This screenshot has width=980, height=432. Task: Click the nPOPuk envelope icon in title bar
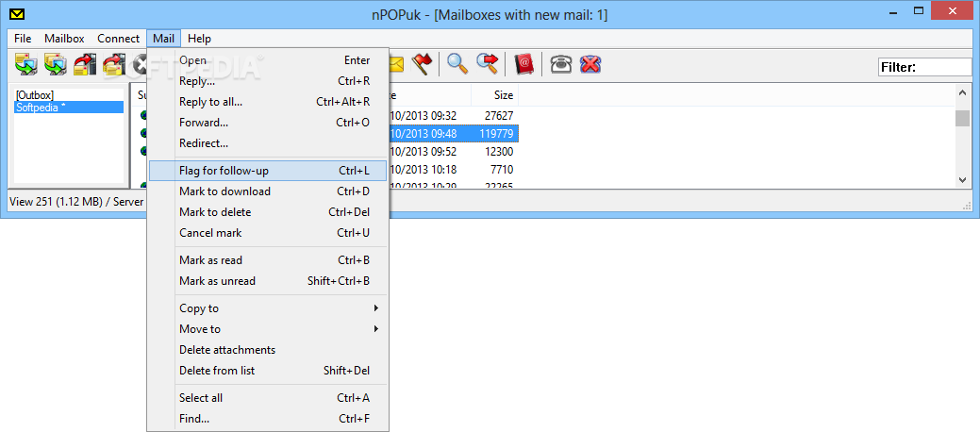tap(18, 14)
